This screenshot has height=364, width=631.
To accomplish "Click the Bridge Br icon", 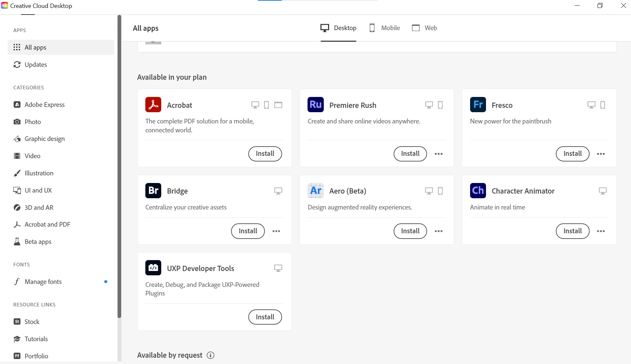I will [153, 191].
